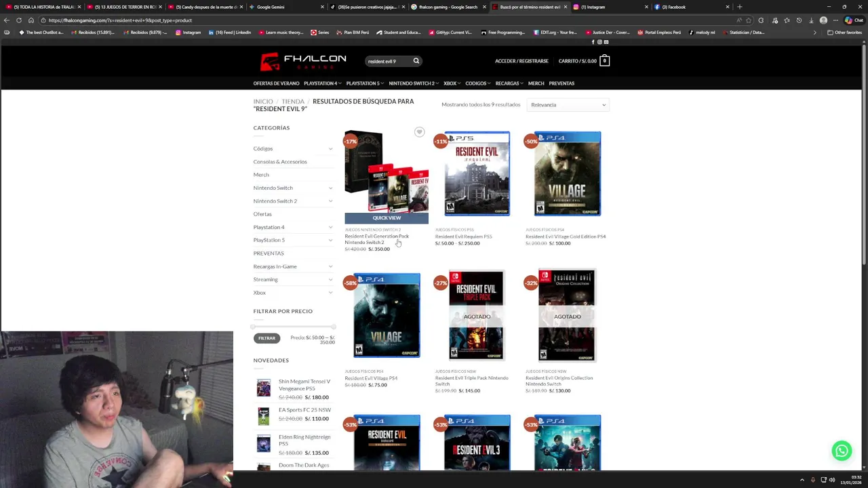Click the site search input field
The width and height of the screenshot is (868, 488).
pyautogui.click(x=387, y=61)
